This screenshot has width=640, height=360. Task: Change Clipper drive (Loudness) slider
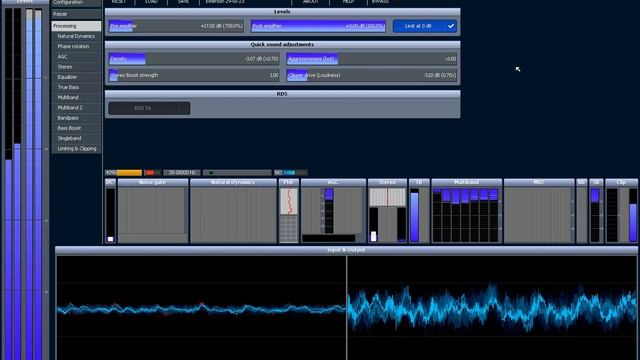coord(371,75)
